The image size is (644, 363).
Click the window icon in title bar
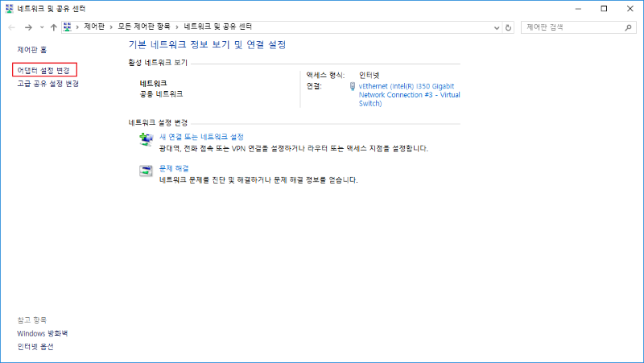pyautogui.click(x=8, y=8)
